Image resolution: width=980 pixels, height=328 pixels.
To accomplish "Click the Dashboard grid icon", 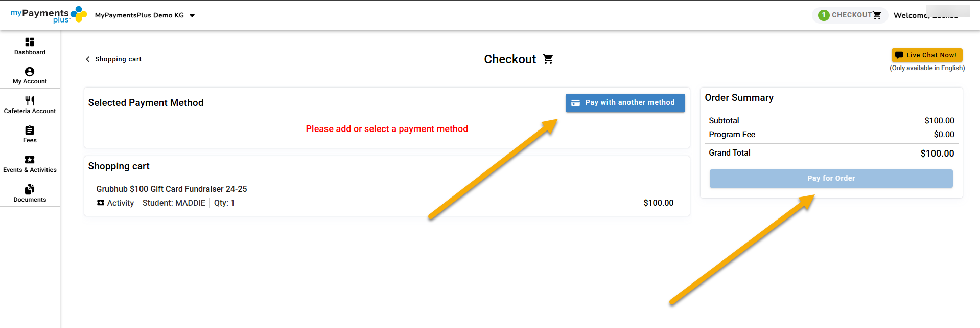I will pos(30,42).
